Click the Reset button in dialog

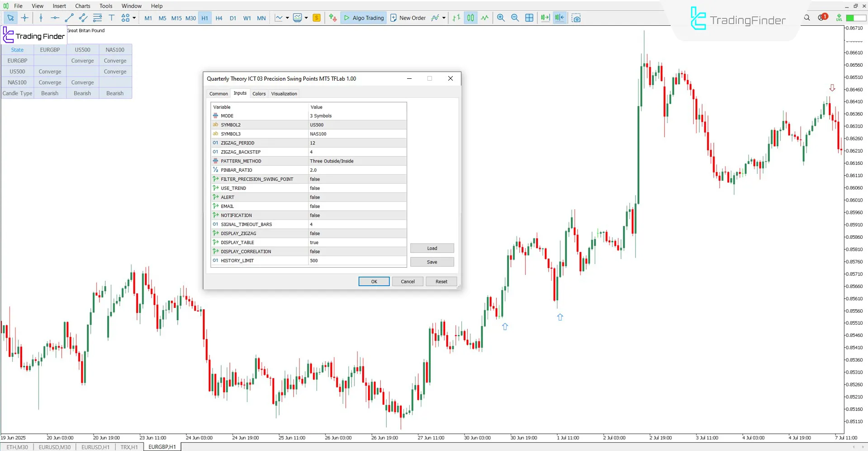click(441, 281)
